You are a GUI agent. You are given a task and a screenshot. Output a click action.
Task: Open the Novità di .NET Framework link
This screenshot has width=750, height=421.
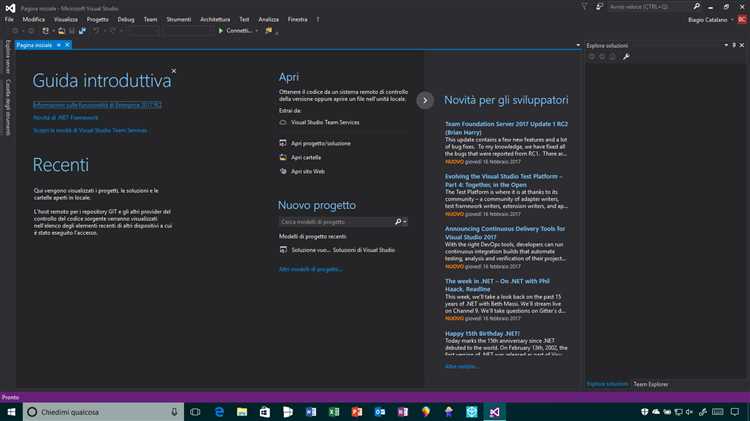click(x=66, y=118)
